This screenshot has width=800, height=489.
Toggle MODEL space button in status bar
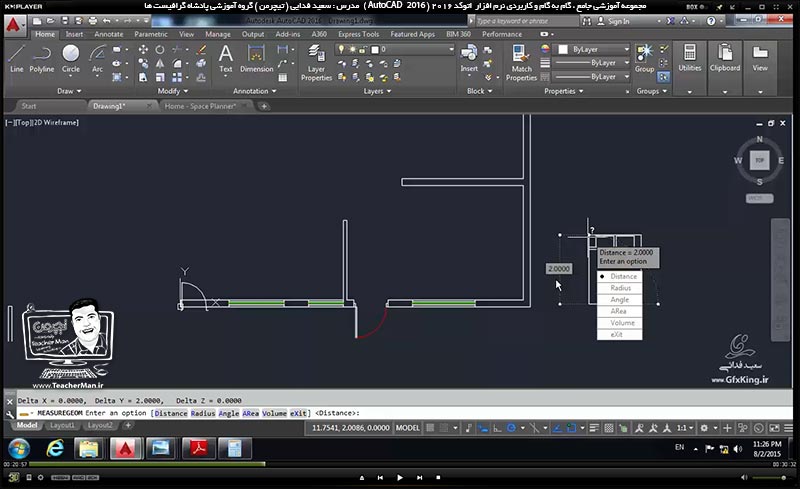click(x=407, y=428)
